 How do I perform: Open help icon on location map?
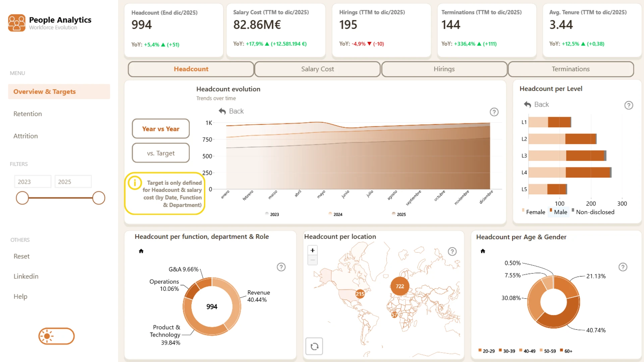click(x=452, y=251)
